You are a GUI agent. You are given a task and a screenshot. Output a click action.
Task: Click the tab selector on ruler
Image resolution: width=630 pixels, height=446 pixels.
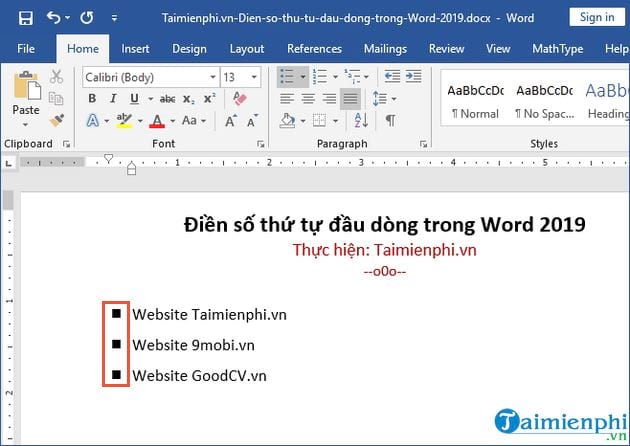click(x=8, y=163)
